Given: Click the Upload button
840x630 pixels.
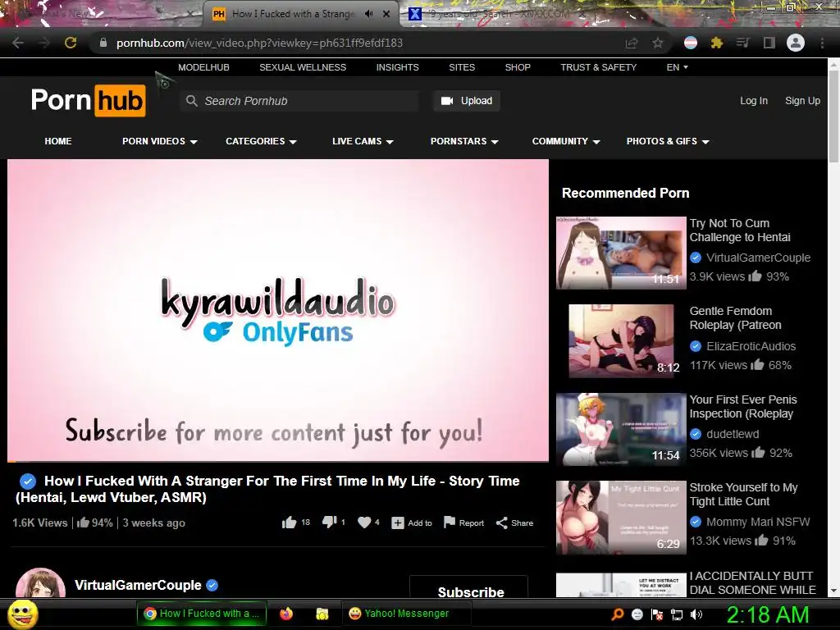Looking at the screenshot, I should [467, 101].
